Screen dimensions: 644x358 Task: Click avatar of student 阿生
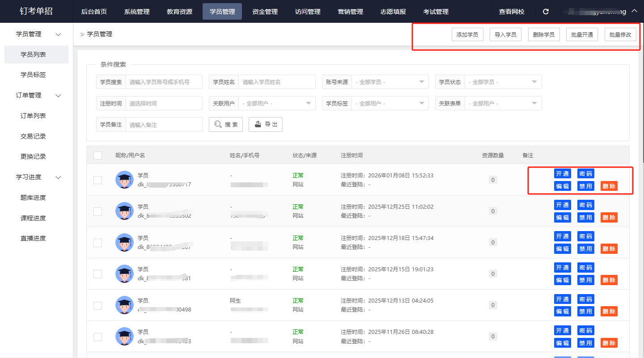(124, 305)
